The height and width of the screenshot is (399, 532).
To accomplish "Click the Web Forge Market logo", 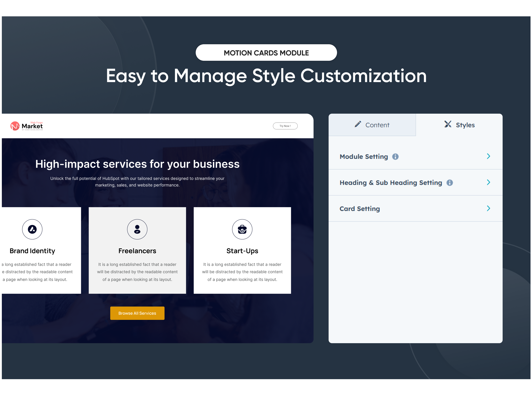I will click(26, 126).
